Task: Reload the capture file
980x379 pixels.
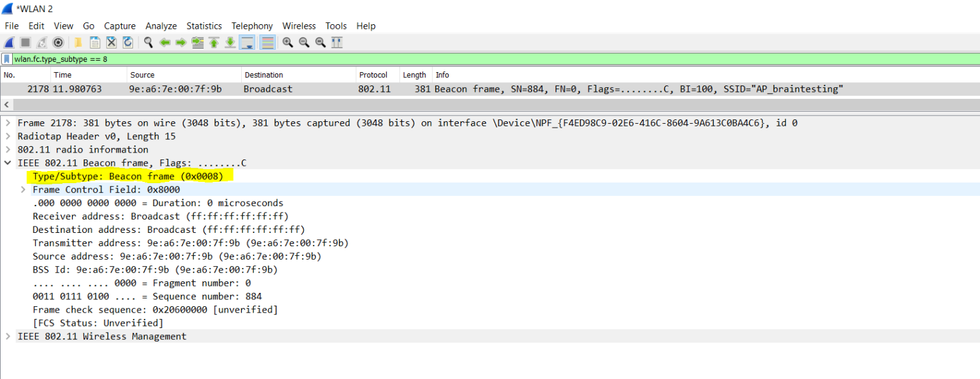Action: [x=128, y=42]
